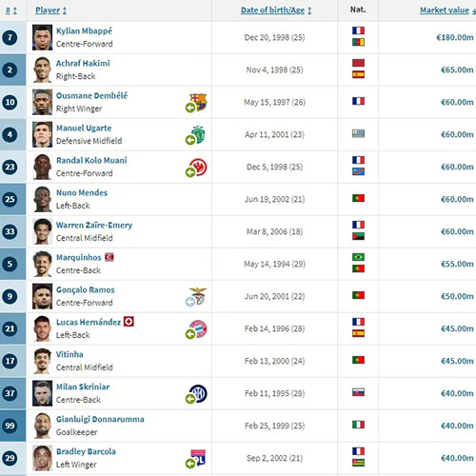Screen dimensions: 476x476
Task: Click the captain icon next to Marquinhos
Action: 109,257
